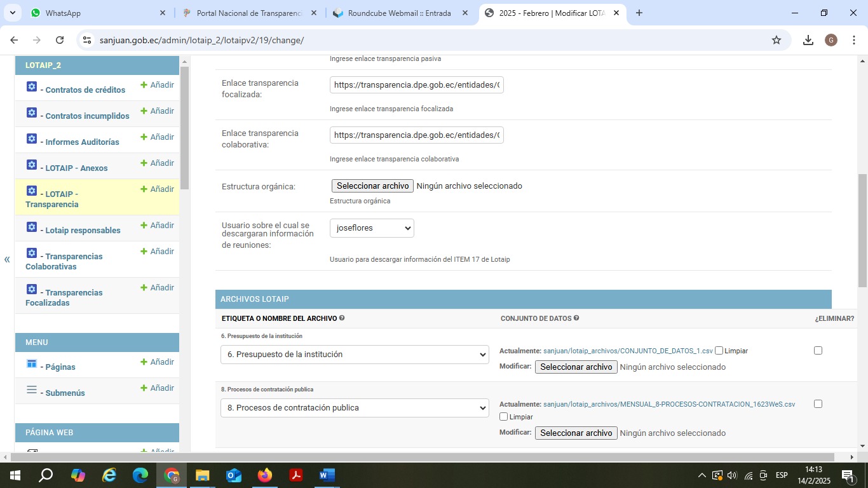The height and width of the screenshot is (488, 868).
Task: Click the Submenús hamburger icon in sidebar
Action: [x=32, y=390]
